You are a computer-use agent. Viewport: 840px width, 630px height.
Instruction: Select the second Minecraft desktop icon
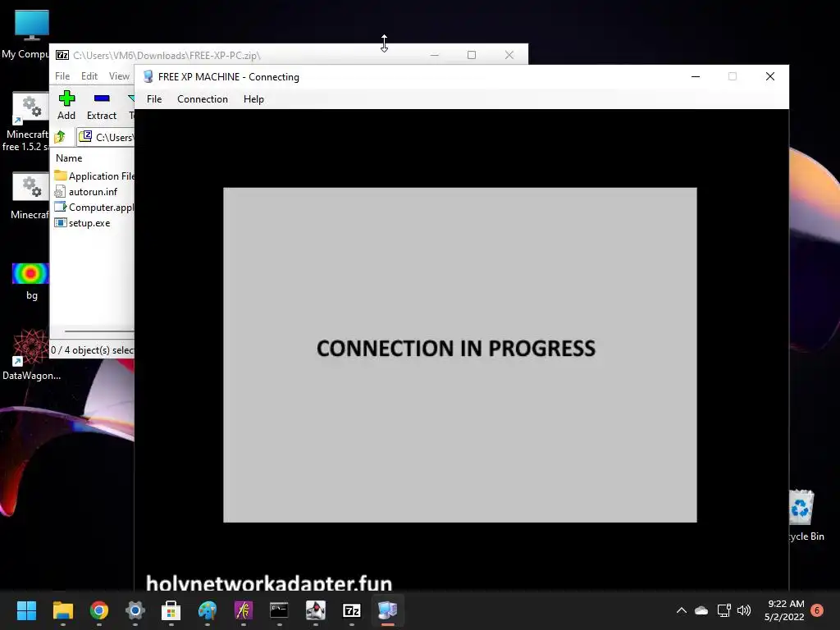pyautogui.click(x=30, y=196)
